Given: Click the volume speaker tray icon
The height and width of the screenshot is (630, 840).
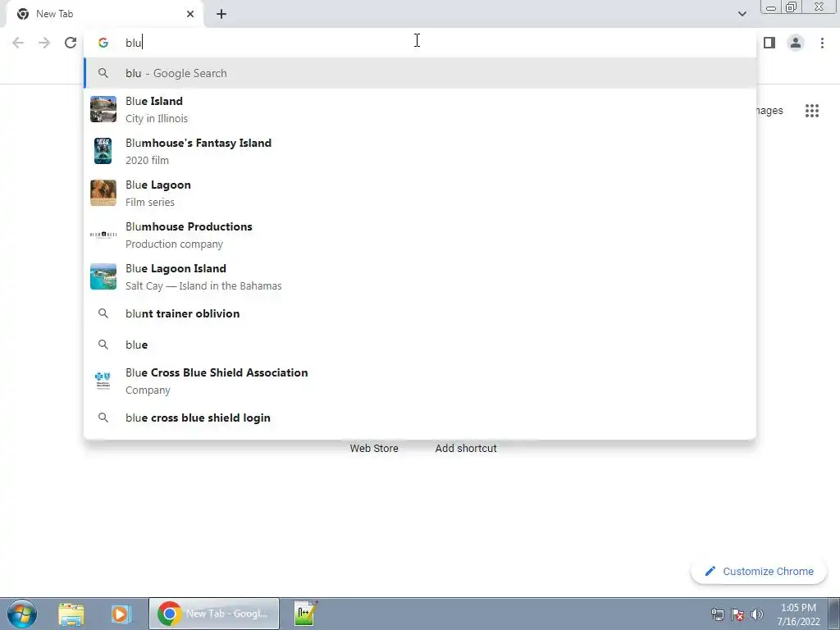Looking at the screenshot, I should pos(756,614).
